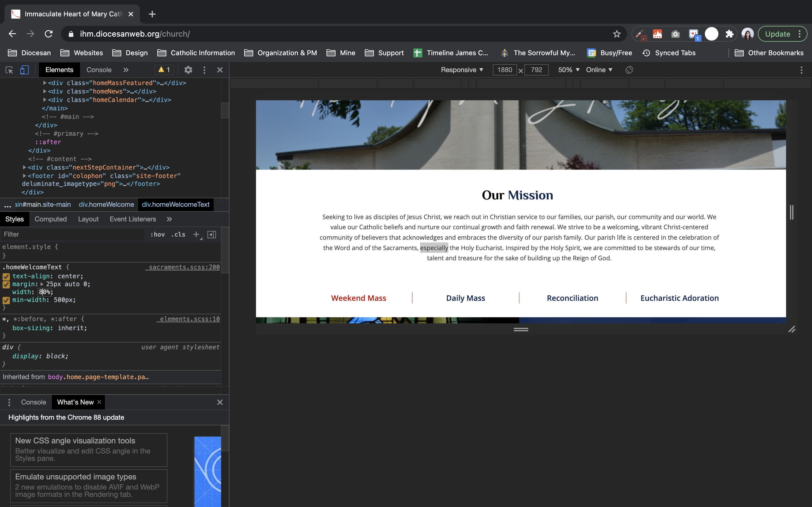The height and width of the screenshot is (507, 812).
Task: Click the yellow warning issues badge
Action: click(x=164, y=70)
